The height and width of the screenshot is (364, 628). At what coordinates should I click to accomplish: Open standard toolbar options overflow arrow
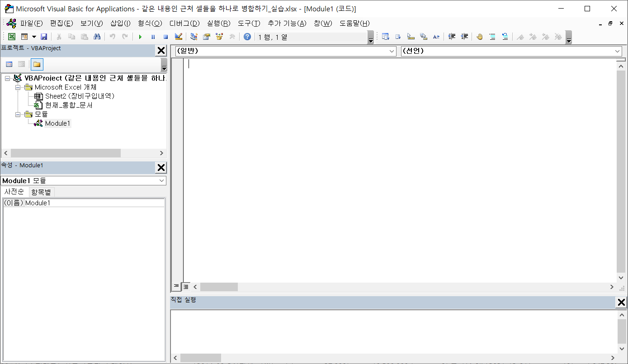click(x=371, y=37)
